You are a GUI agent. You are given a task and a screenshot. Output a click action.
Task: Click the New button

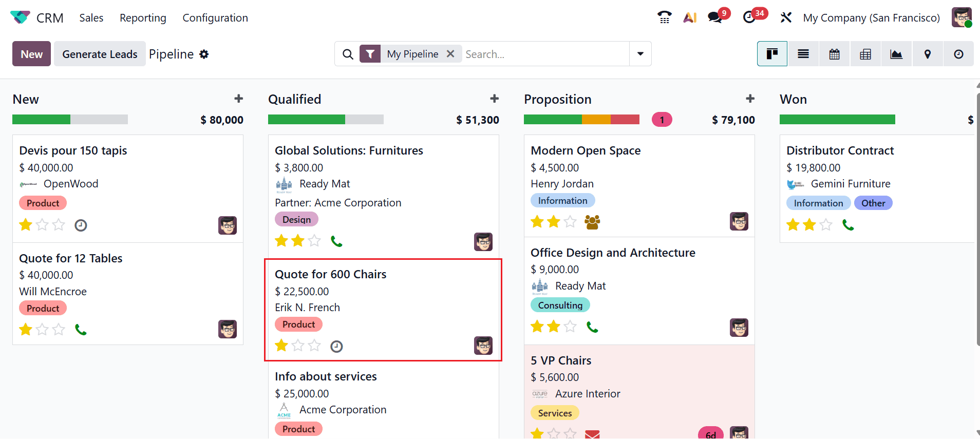point(31,53)
